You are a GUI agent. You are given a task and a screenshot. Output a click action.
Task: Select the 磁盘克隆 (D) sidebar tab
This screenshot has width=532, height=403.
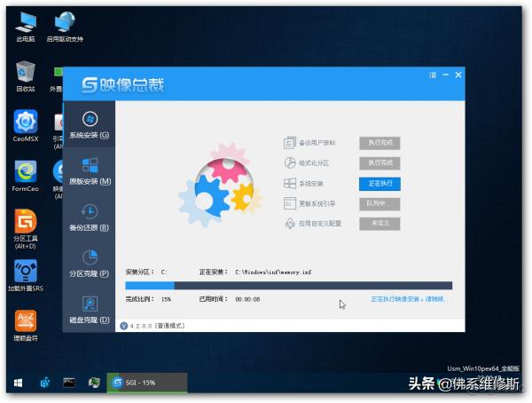coord(90,310)
